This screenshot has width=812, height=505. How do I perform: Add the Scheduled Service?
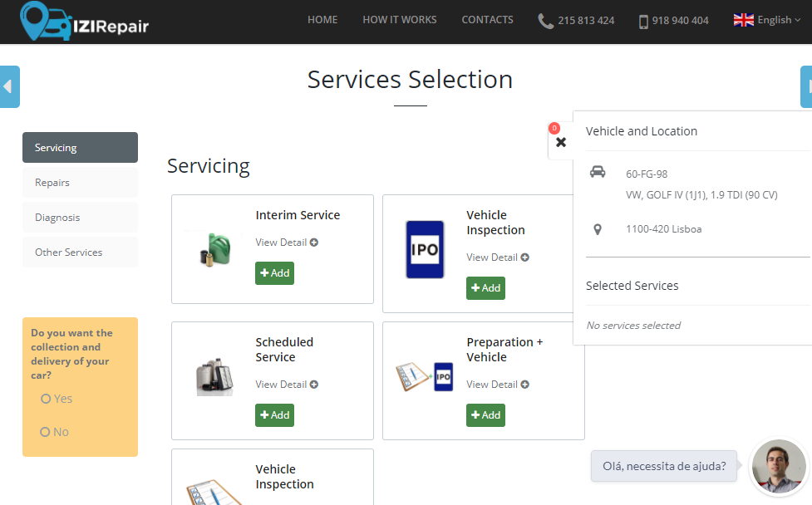(274, 415)
